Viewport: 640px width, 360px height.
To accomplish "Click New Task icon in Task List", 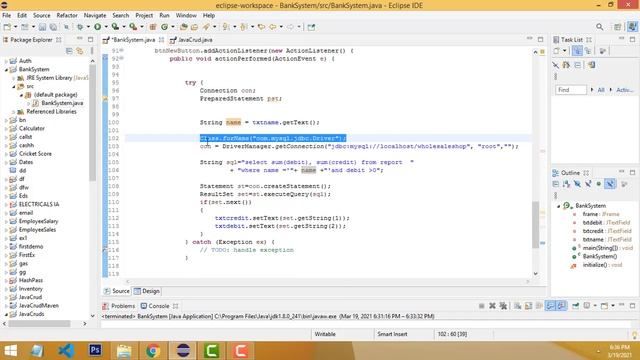I will [557, 51].
